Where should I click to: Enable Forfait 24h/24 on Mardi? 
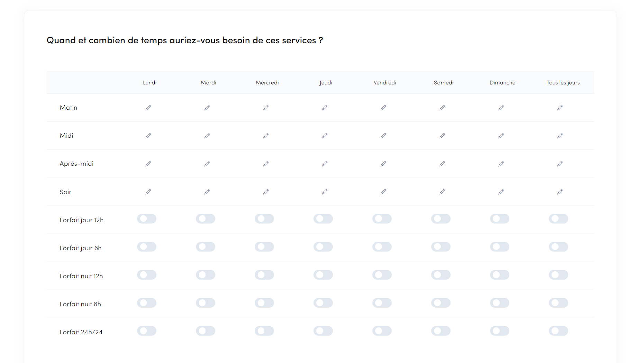click(x=206, y=331)
